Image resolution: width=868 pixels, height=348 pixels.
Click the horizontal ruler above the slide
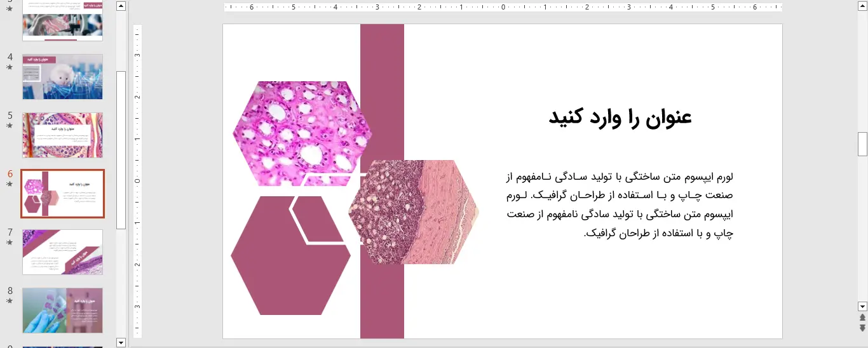503,8
